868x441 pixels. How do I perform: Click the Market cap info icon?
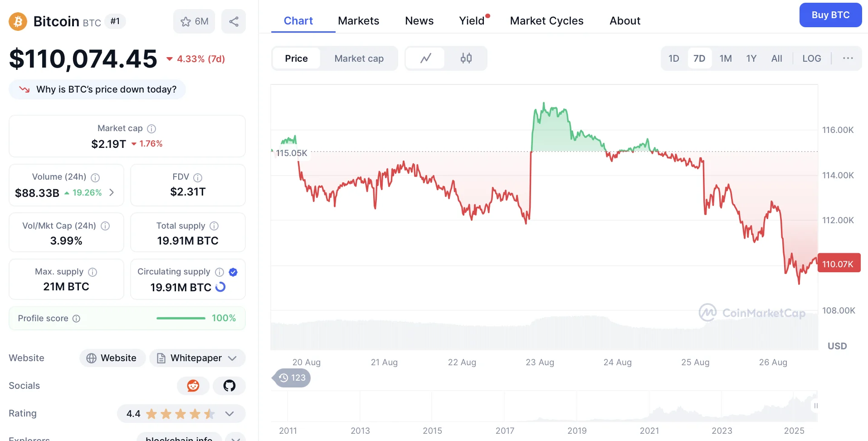click(151, 129)
